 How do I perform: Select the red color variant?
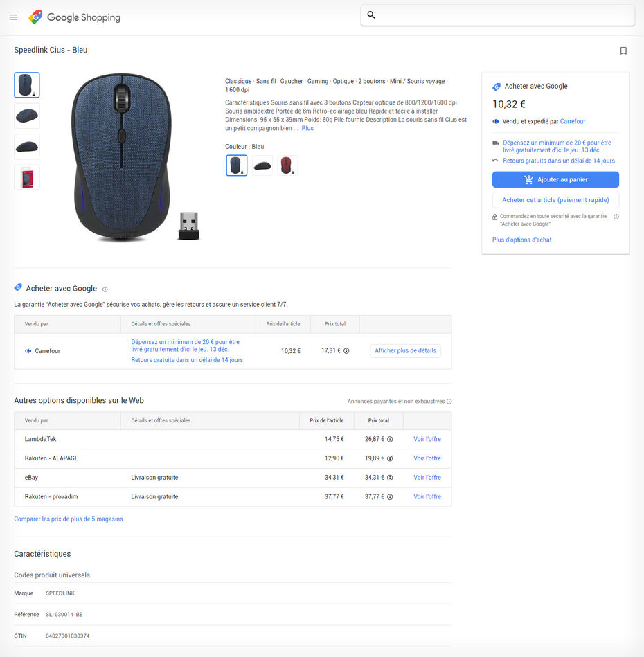click(x=287, y=164)
